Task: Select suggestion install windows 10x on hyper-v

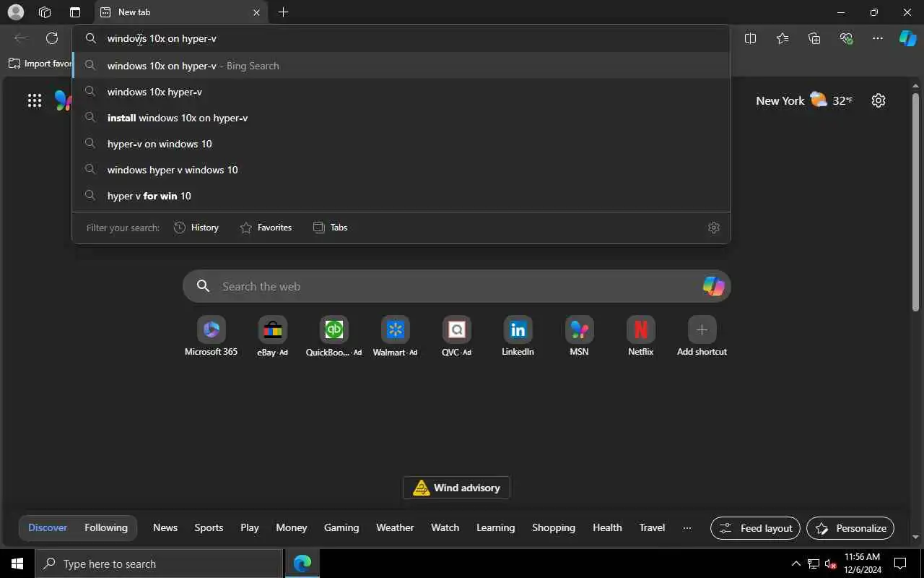Action: [x=401, y=118]
